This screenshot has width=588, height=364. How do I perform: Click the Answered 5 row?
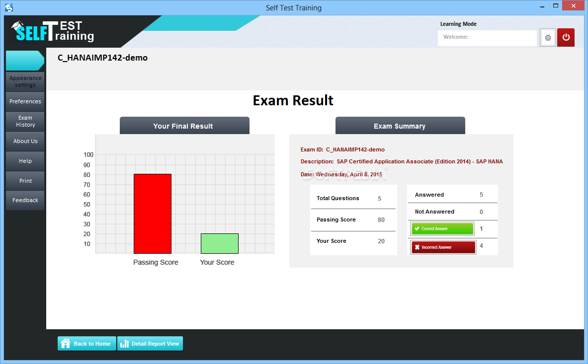point(453,195)
